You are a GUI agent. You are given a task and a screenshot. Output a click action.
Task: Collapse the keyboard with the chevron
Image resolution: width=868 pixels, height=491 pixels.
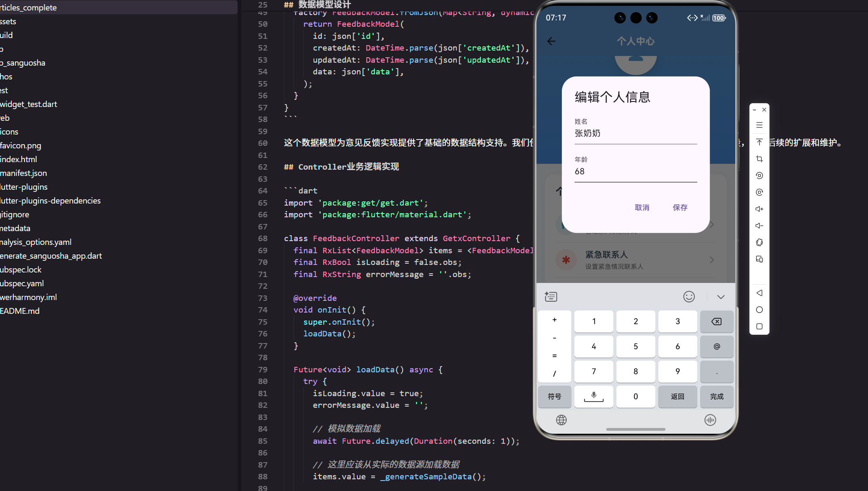721,297
